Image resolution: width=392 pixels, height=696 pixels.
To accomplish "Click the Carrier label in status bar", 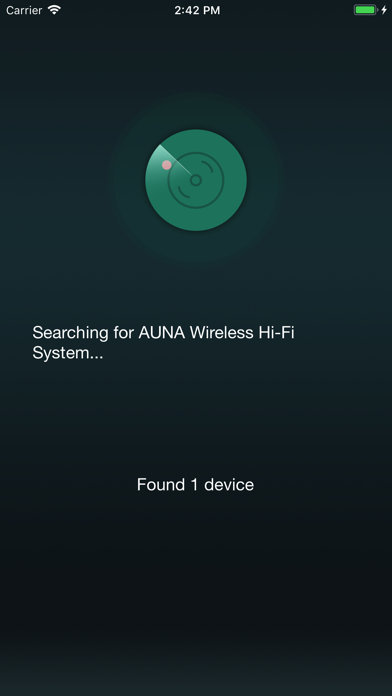I will (x=24, y=10).
